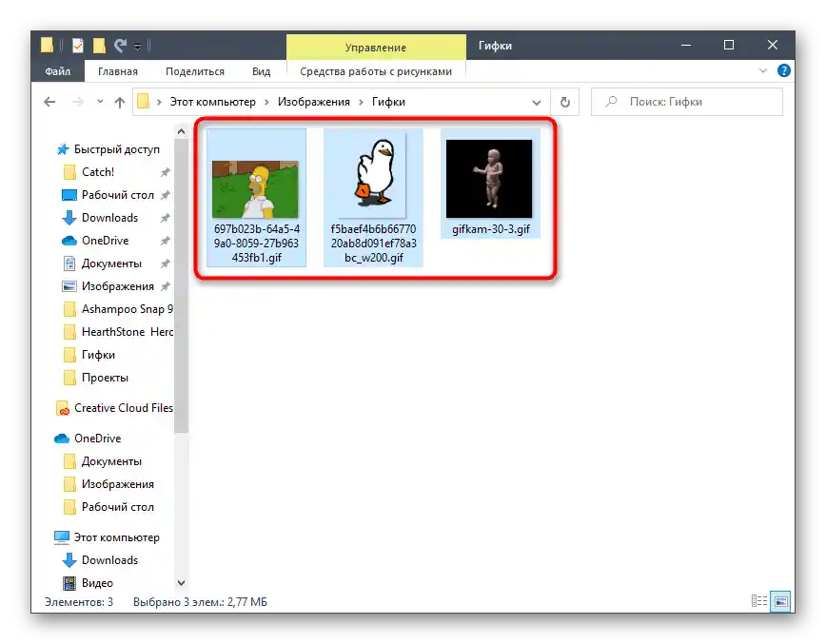Select the dancing baby gif thumbnail
This screenshot has width=826, height=644.
489,178
